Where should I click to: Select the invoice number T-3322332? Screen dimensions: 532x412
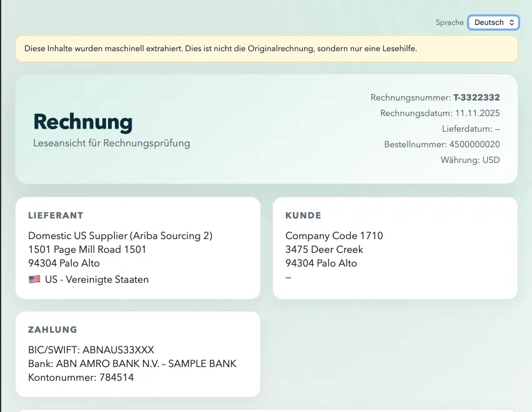pos(476,97)
